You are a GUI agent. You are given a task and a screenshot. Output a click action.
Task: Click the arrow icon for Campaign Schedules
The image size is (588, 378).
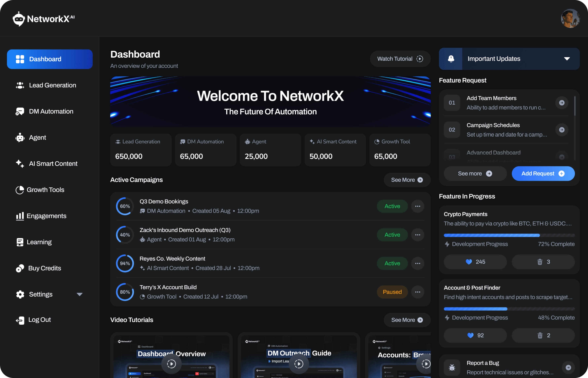tap(561, 130)
